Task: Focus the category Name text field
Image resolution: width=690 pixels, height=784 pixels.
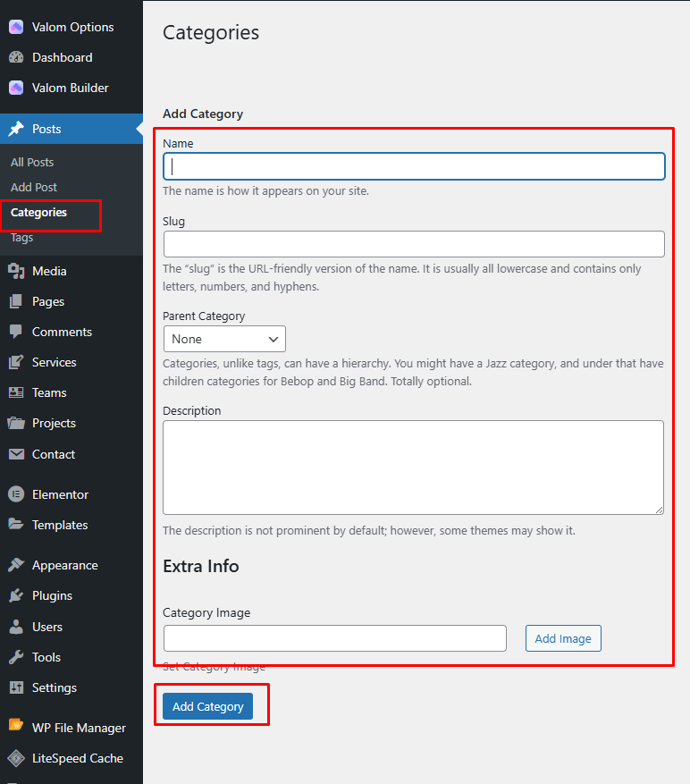Action: [414, 166]
